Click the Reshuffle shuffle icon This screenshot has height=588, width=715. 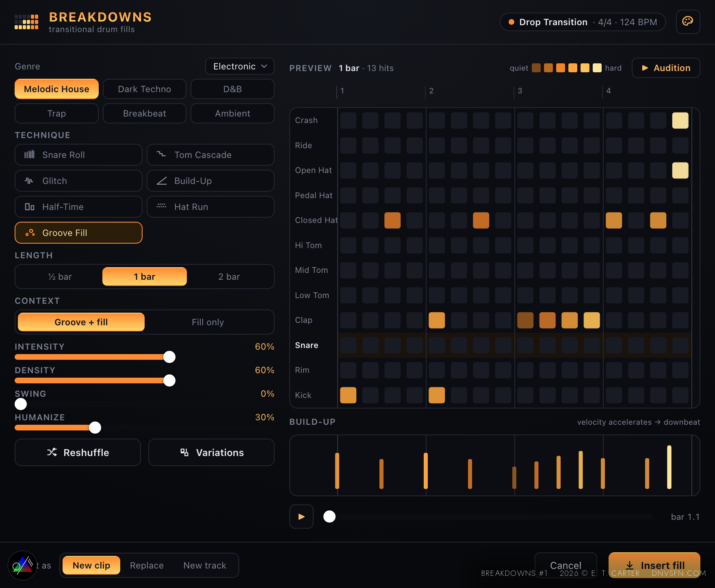[x=52, y=452]
